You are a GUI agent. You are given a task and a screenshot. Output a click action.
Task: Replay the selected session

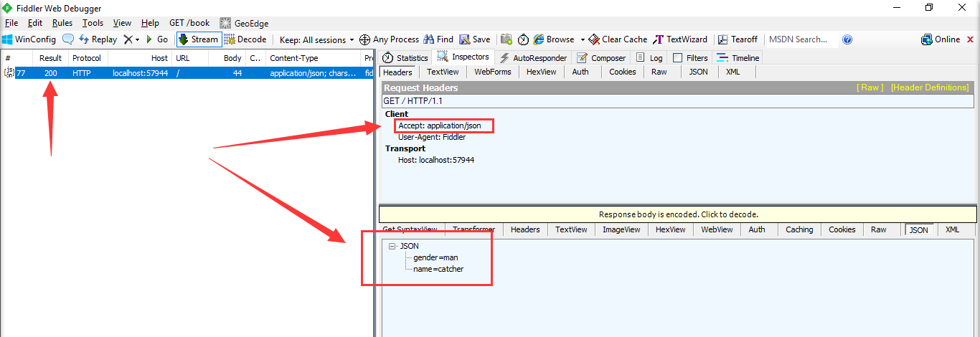pyautogui.click(x=98, y=39)
